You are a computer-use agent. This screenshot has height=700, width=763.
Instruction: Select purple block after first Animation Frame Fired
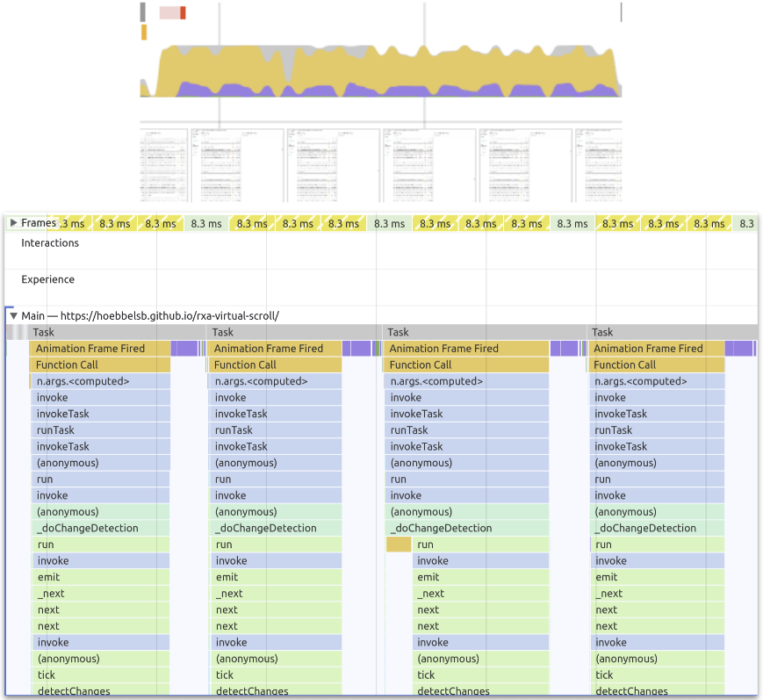(x=184, y=349)
